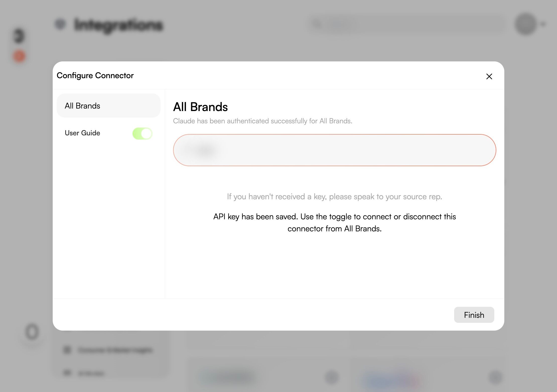Select the longer blurred sidebar entry below the dialog

(115, 350)
